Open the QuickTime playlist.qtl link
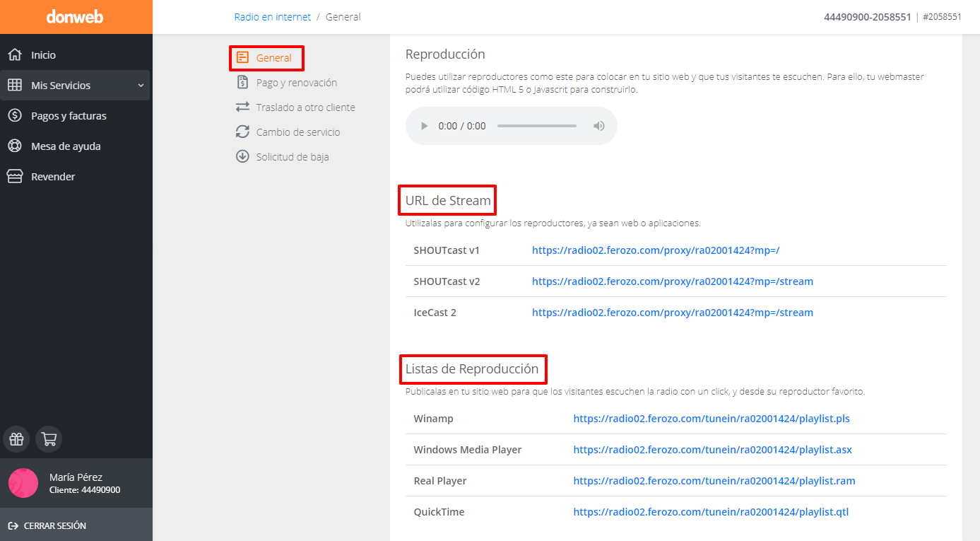This screenshot has width=980, height=541. (x=711, y=512)
